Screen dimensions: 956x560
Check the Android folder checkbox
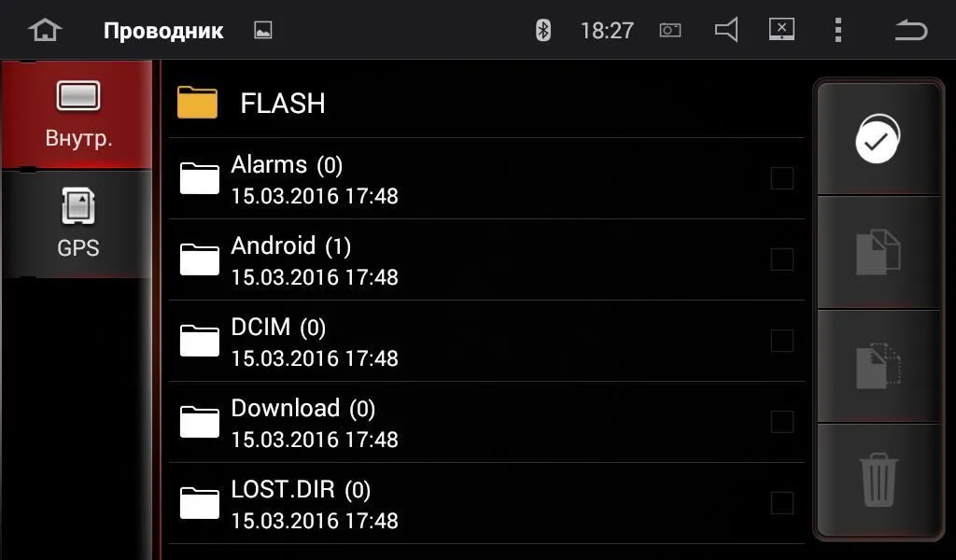click(x=781, y=259)
